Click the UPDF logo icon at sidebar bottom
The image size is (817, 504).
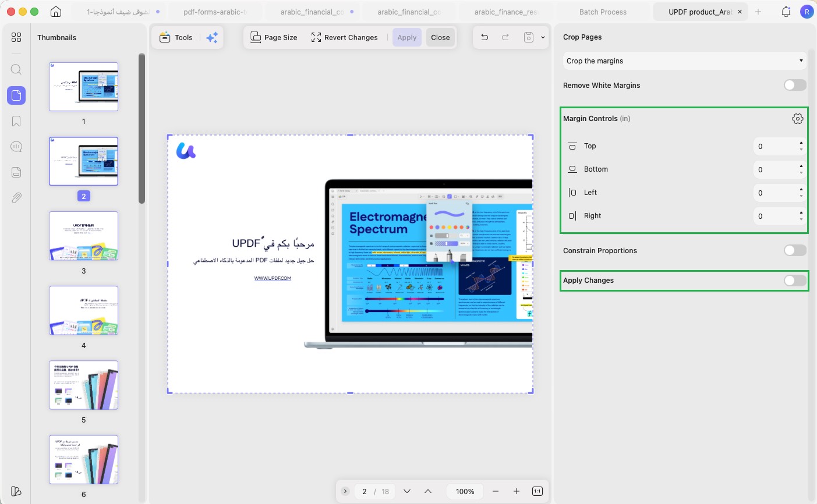[16, 491]
